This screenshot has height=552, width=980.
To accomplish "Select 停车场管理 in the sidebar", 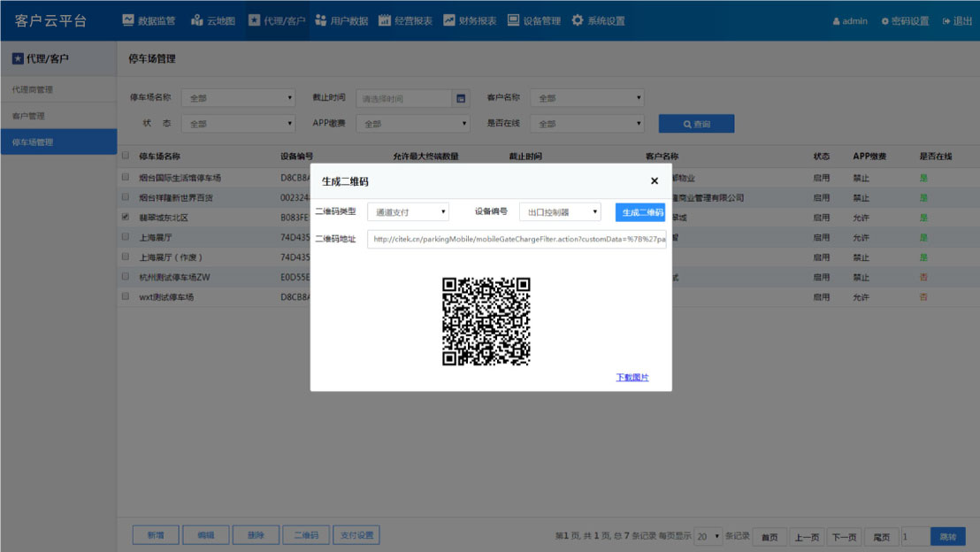I will tap(58, 142).
